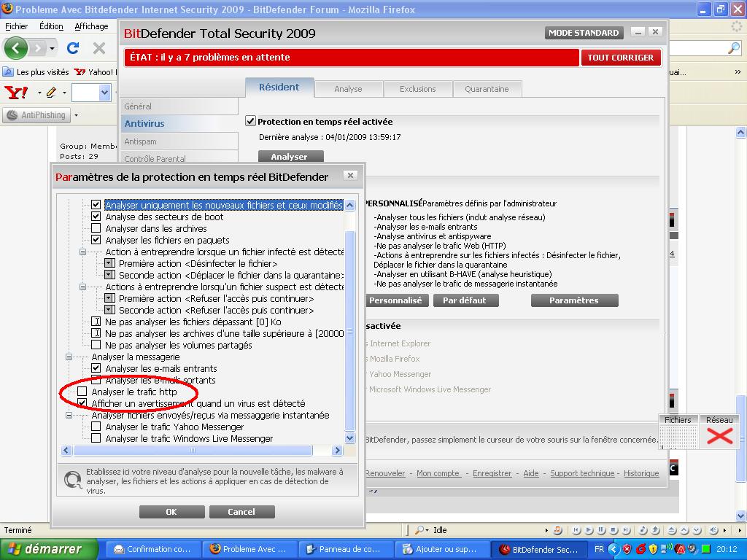
Task: Open Seconde action Déplacer dans la quarantaine dropdown
Action: (109, 275)
